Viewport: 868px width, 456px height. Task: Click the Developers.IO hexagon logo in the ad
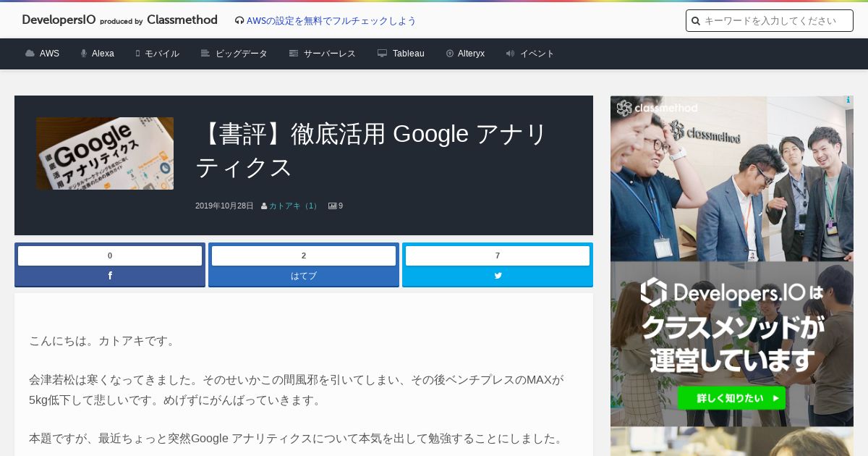point(653,292)
